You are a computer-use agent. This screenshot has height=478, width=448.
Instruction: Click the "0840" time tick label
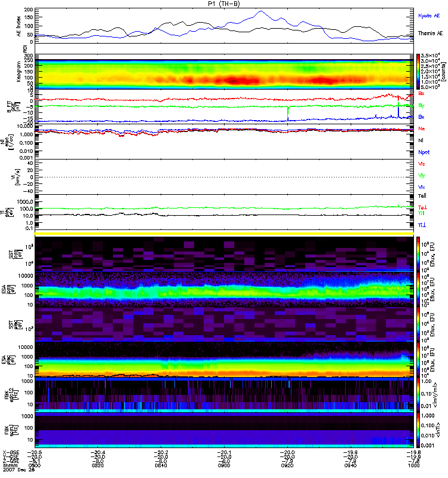click(161, 465)
